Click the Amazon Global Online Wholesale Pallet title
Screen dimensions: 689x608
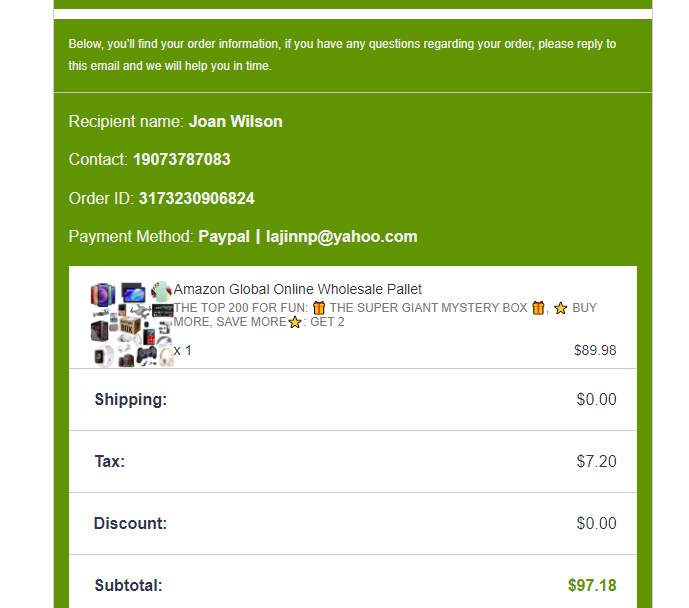click(297, 290)
